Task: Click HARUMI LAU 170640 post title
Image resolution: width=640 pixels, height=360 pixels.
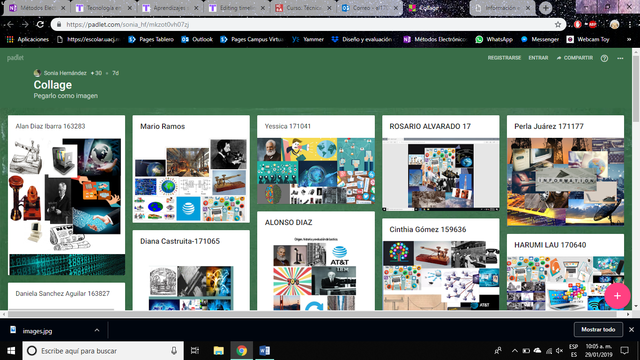Action: tap(550, 245)
